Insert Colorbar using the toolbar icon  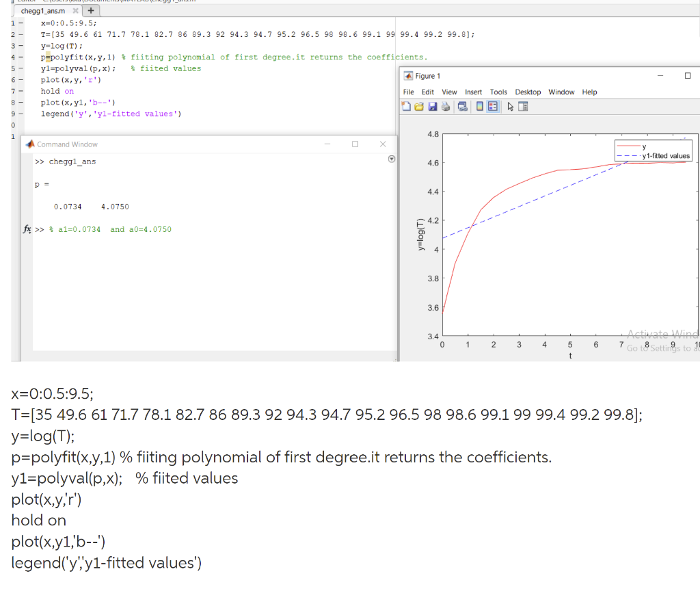[479, 106]
